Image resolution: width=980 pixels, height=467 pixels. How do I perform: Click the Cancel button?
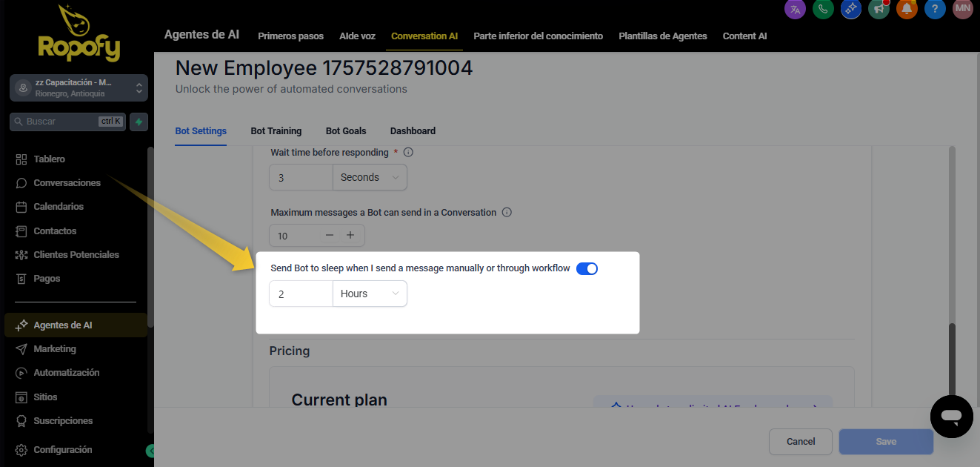point(800,442)
